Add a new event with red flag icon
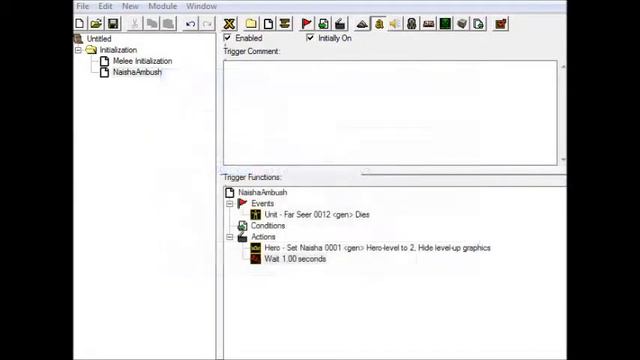640x360 pixels. 306,24
